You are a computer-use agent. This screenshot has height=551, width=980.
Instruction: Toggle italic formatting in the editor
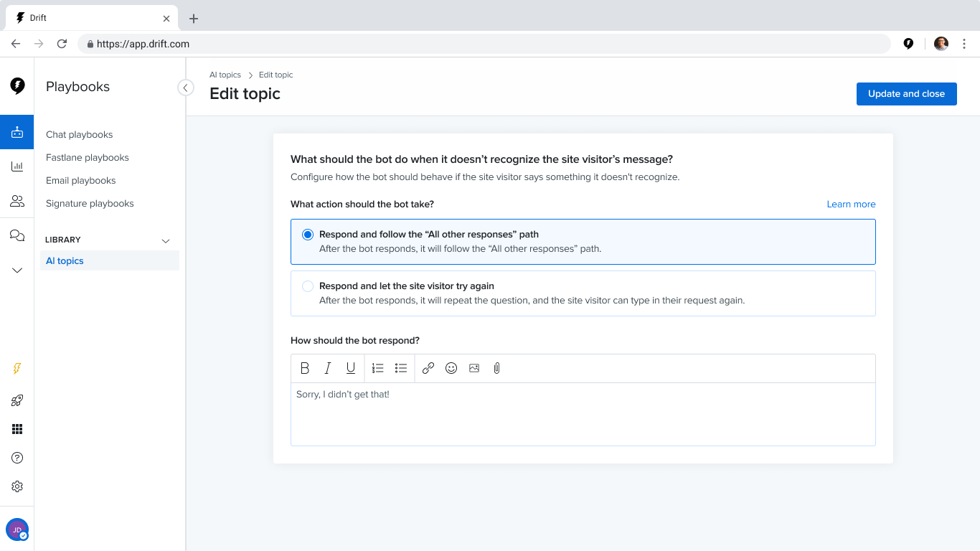(328, 368)
